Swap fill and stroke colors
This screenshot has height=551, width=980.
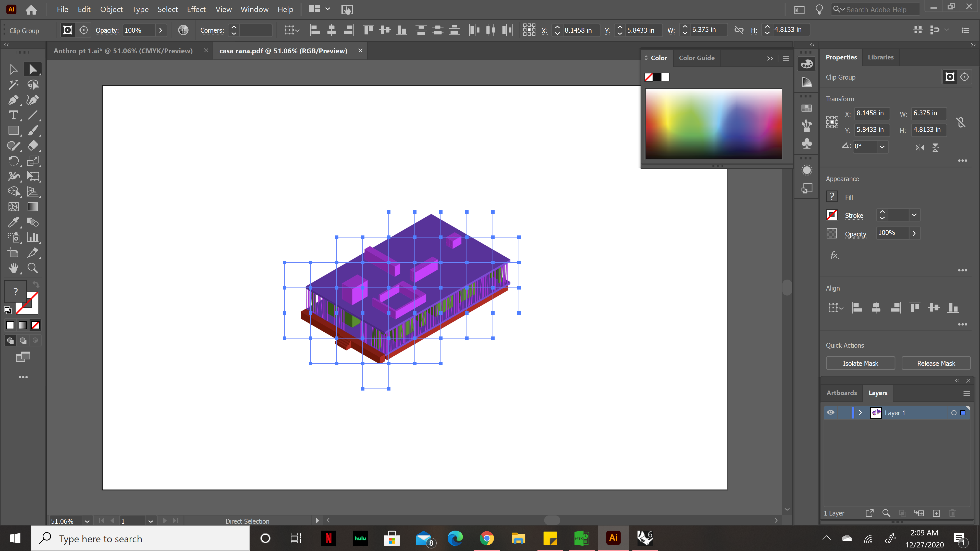[x=35, y=284]
